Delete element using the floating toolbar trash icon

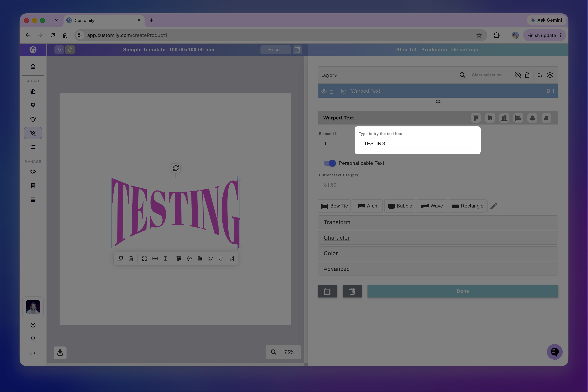(x=131, y=258)
